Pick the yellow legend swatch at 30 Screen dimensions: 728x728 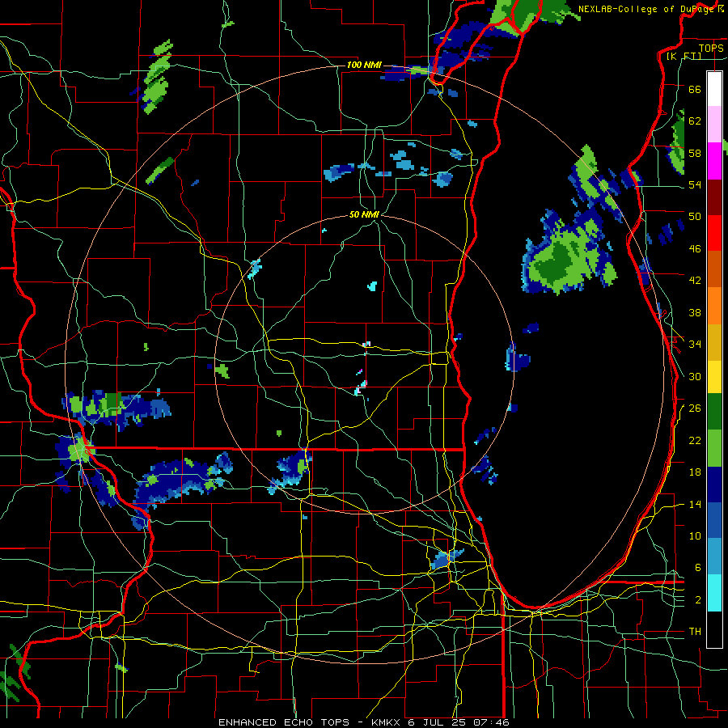(714, 377)
